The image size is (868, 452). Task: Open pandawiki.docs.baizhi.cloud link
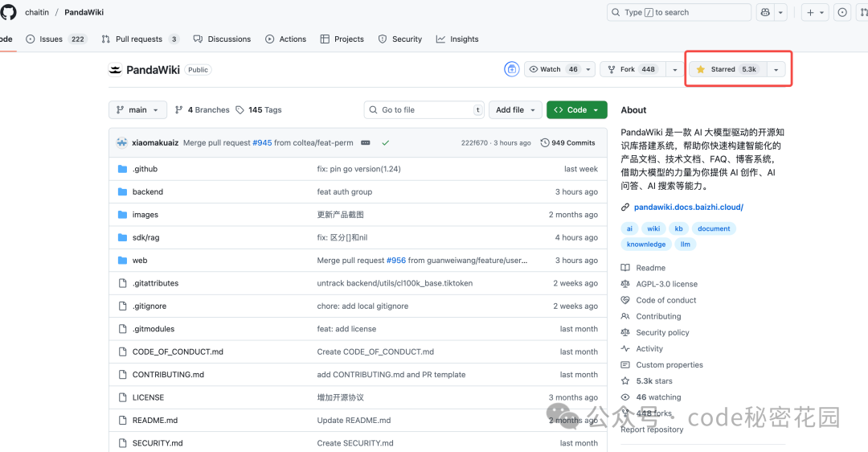coord(689,208)
